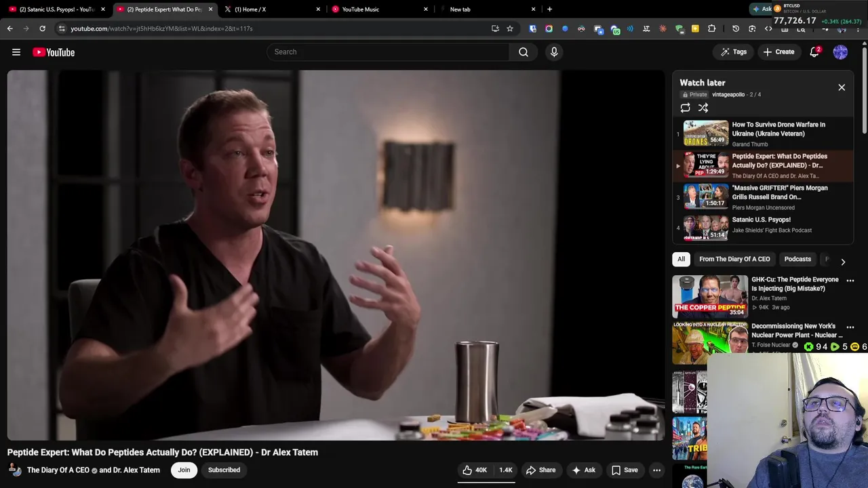868x488 pixels.
Task: Click Dr. Alex Tatem channel under GHK-Cu video
Action: pos(769,298)
